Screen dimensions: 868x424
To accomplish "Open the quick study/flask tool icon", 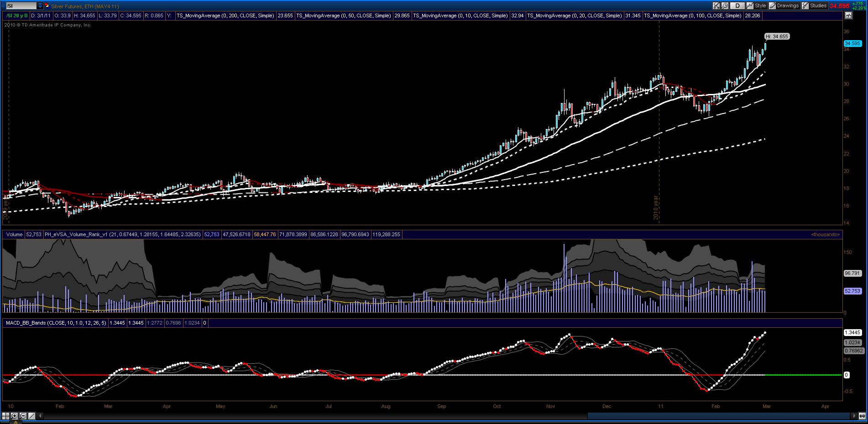I will point(716,6).
